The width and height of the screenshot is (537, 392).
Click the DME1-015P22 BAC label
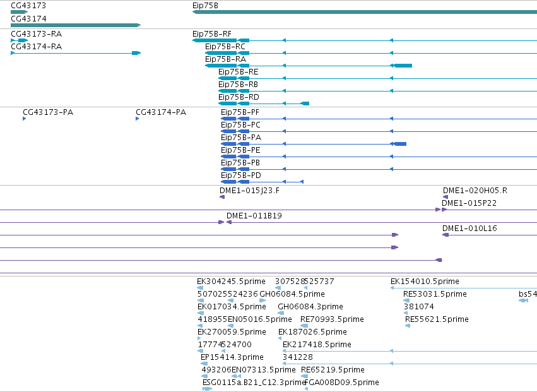coord(469,203)
